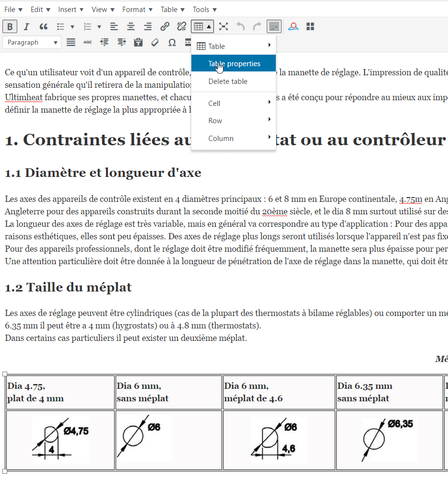Apply strikethrough formatting
This screenshot has width=448, height=479.
(88, 42)
